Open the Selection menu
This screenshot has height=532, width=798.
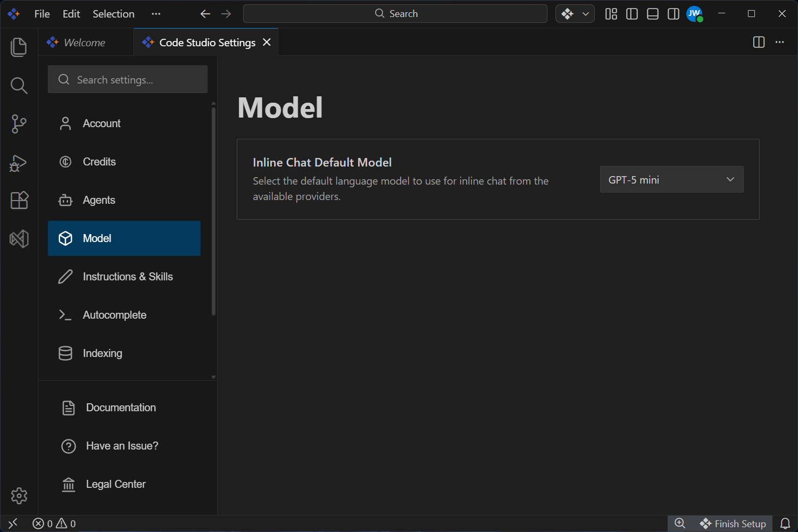click(x=113, y=14)
